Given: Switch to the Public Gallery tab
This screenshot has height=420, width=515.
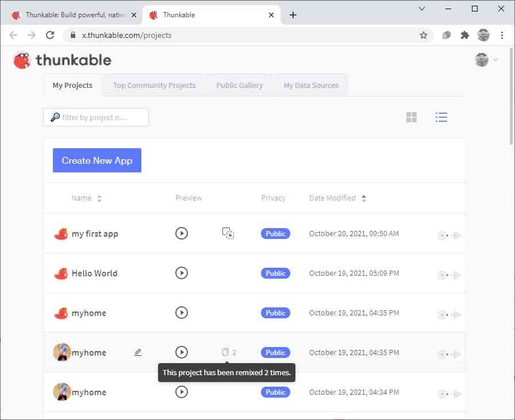Looking at the screenshot, I should pos(239,85).
